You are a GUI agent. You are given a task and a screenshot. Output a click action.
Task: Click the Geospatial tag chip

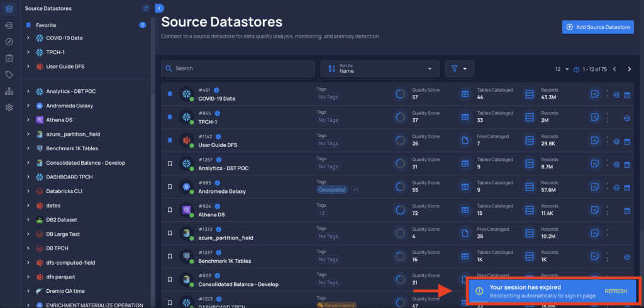(332, 190)
